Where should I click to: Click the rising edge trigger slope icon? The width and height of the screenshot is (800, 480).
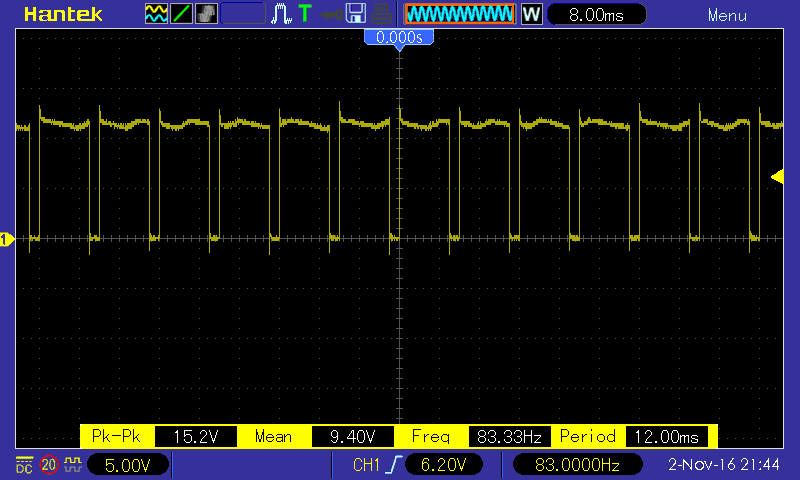[x=394, y=465]
